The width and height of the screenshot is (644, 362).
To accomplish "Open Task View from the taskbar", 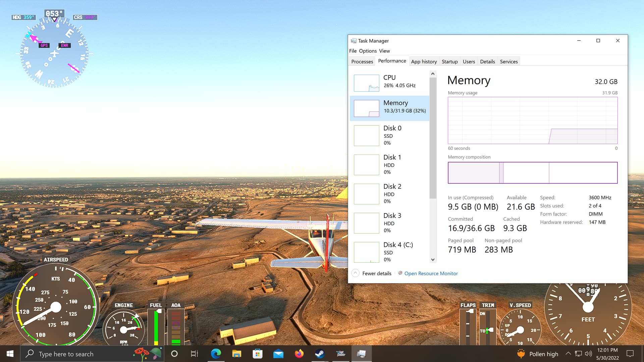I will click(x=195, y=354).
